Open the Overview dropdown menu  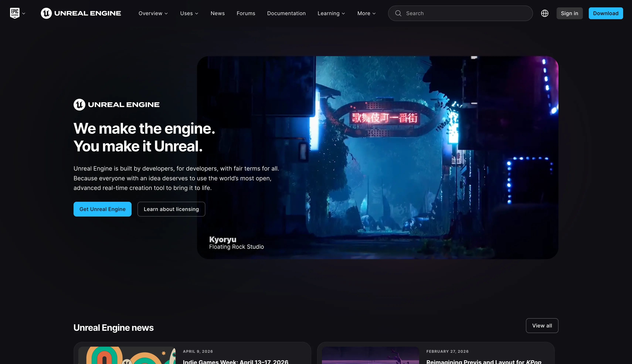pyautogui.click(x=153, y=13)
